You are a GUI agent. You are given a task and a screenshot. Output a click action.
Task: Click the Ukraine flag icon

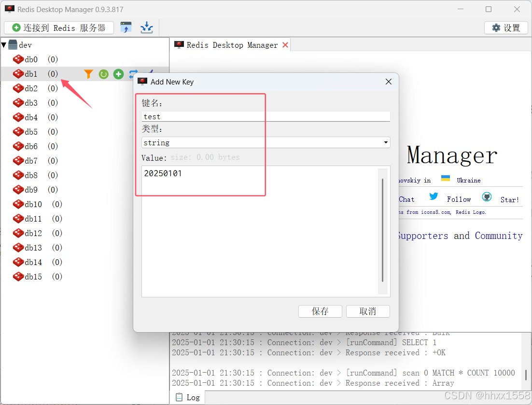[x=446, y=178]
